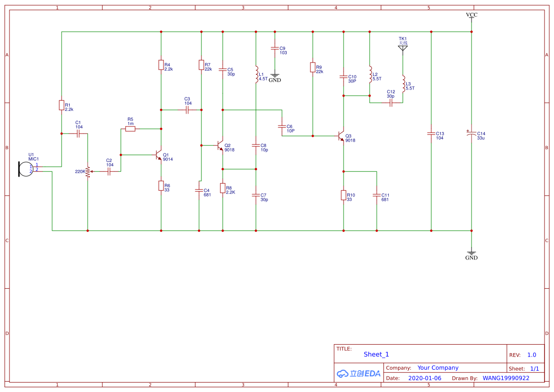Click the drawn-by name "WANG19990922"
This screenshot has height=392, width=554.
click(506, 378)
